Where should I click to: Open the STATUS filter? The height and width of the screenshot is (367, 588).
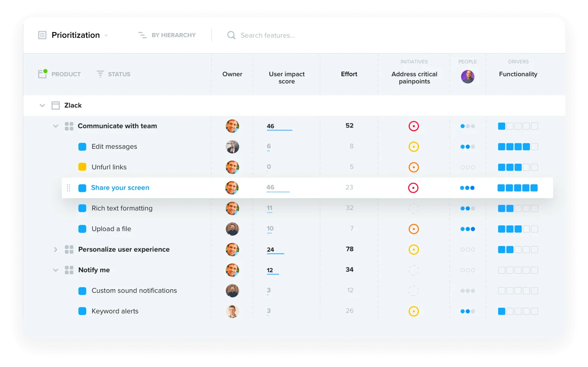119,74
